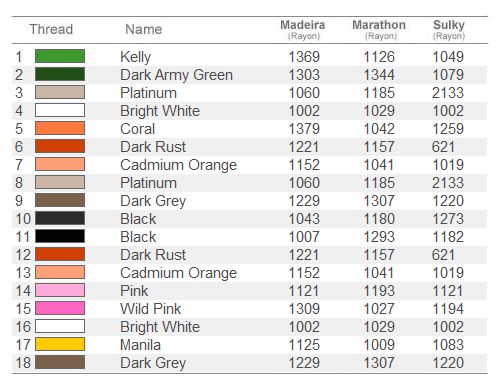Select the pure black swatch in row 11
The image size is (500, 384).
tap(60, 236)
